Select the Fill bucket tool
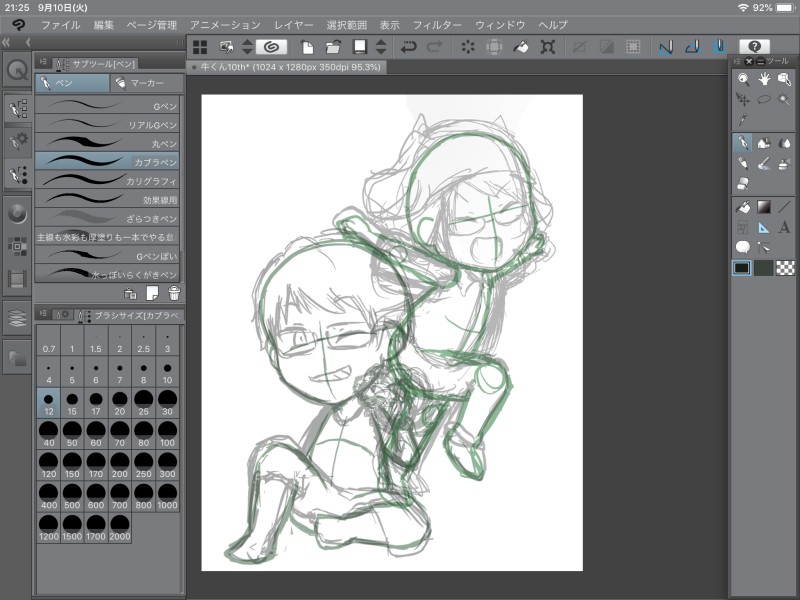Image resolution: width=800 pixels, height=600 pixels. (743, 207)
